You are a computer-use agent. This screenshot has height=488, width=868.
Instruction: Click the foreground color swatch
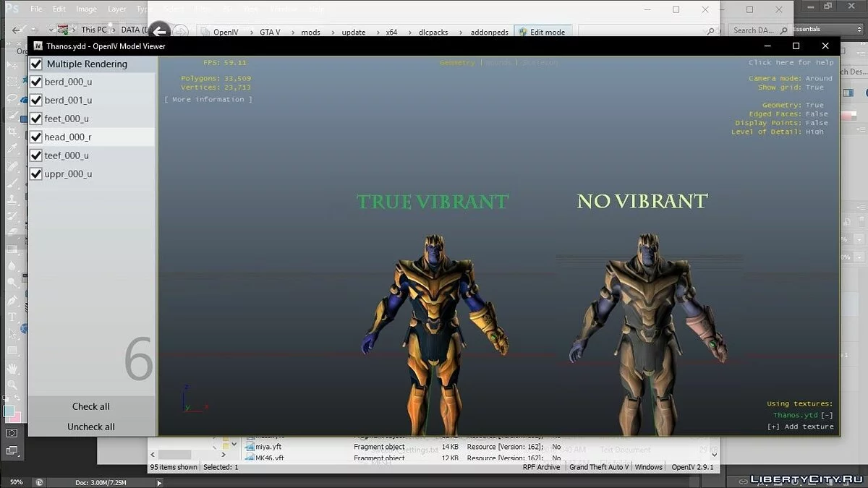8,411
